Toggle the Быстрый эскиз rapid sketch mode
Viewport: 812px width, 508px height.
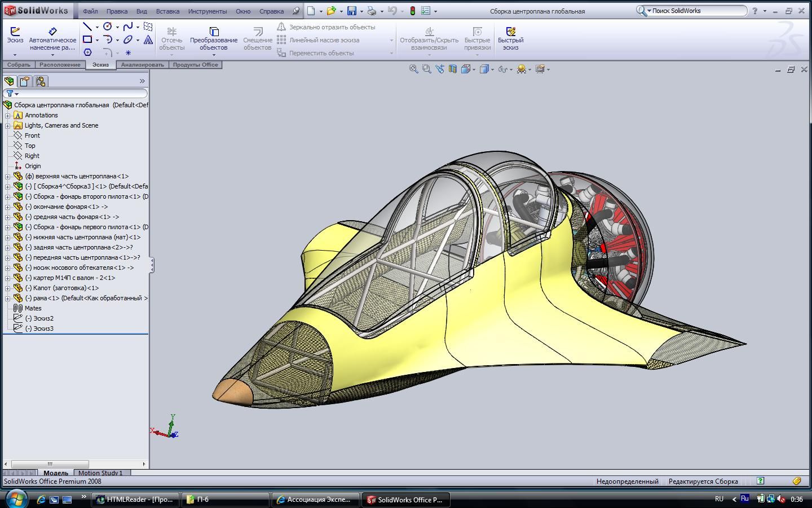[510, 38]
